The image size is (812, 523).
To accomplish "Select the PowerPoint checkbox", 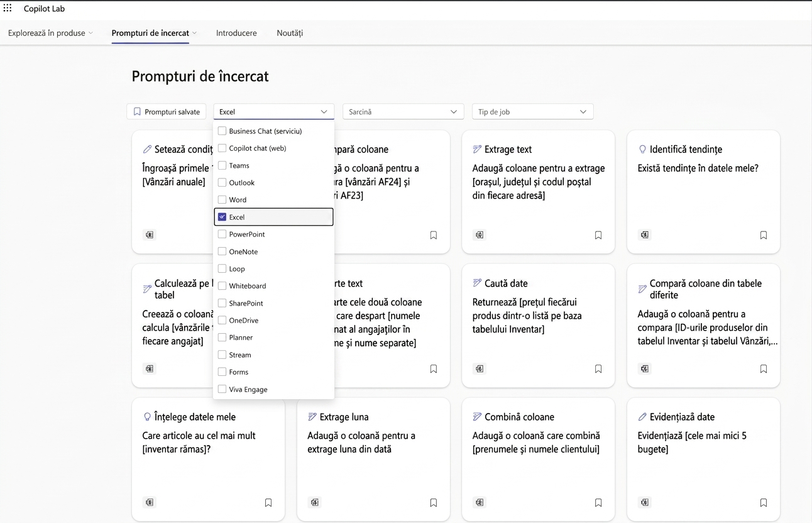I will point(222,234).
